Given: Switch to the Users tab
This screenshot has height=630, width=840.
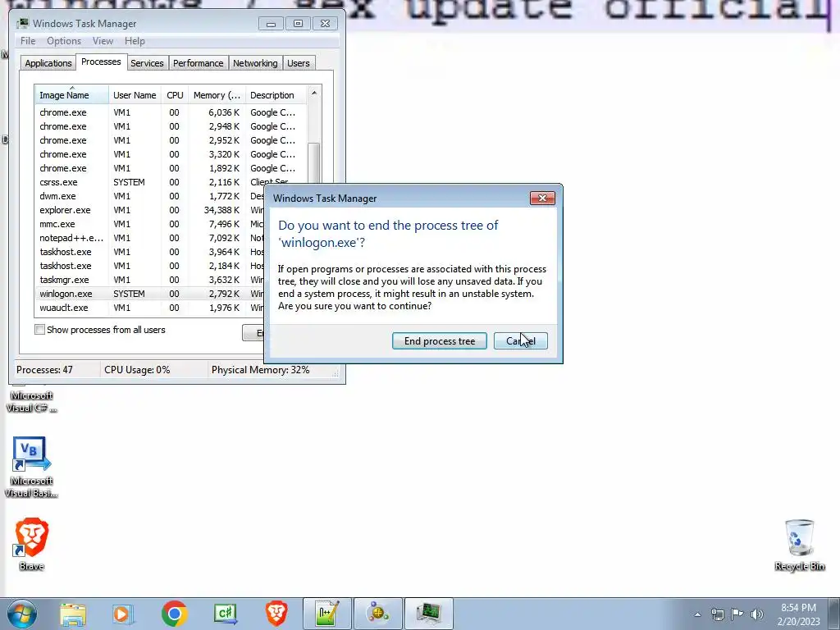Looking at the screenshot, I should [299, 63].
